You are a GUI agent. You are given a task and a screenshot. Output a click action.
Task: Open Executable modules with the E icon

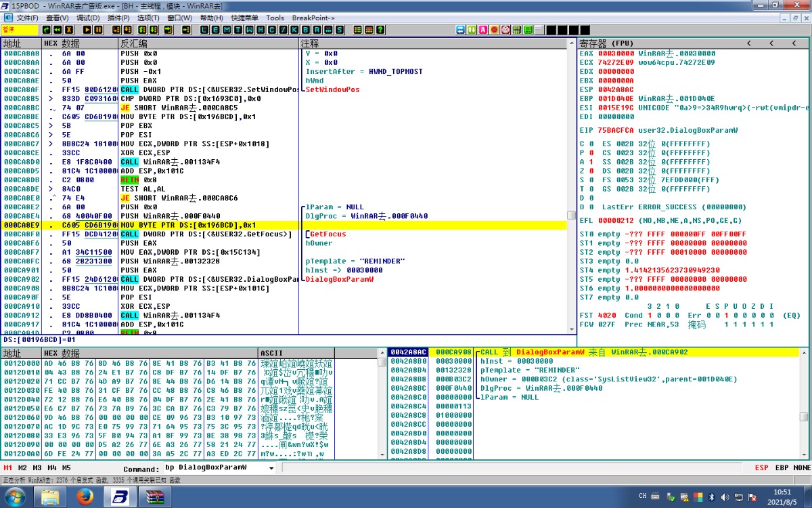pos(216,30)
